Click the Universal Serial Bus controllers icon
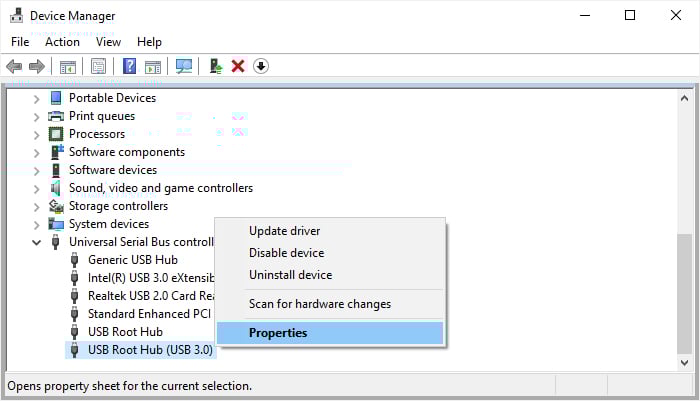The height and width of the screenshot is (401, 700). point(55,242)
